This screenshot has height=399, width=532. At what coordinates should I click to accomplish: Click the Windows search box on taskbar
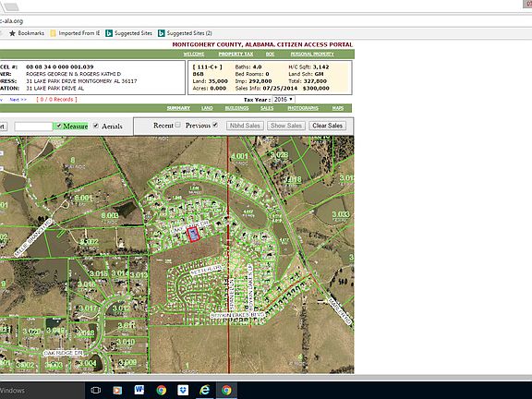tap(42, 390)
